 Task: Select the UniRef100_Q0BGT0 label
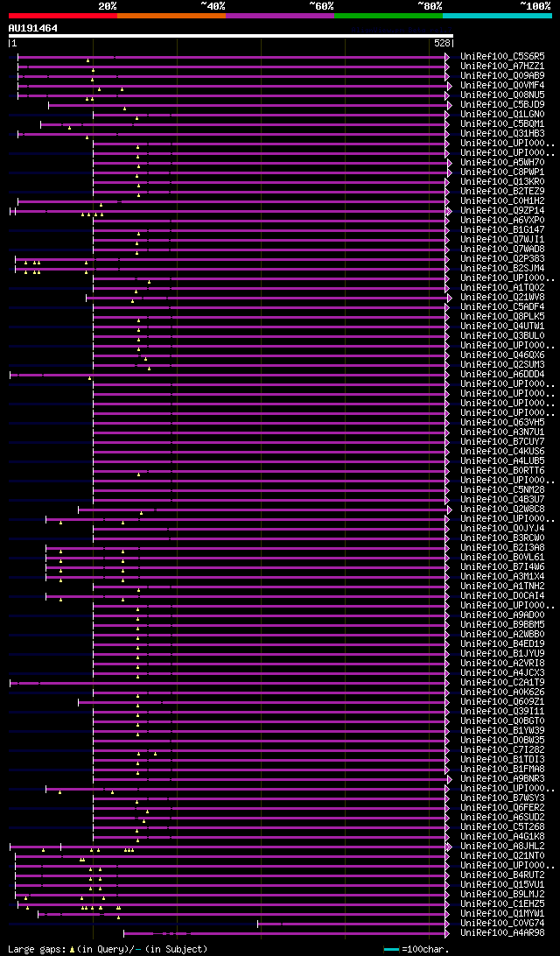coord(503,721)
